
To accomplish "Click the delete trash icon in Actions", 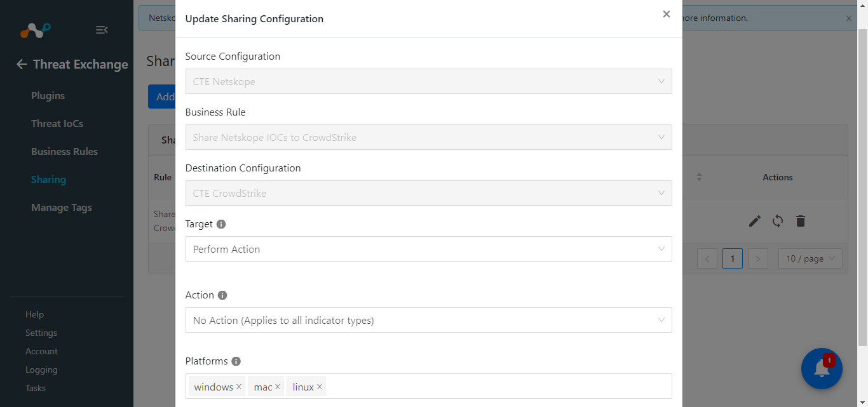I will click(801, 221).
